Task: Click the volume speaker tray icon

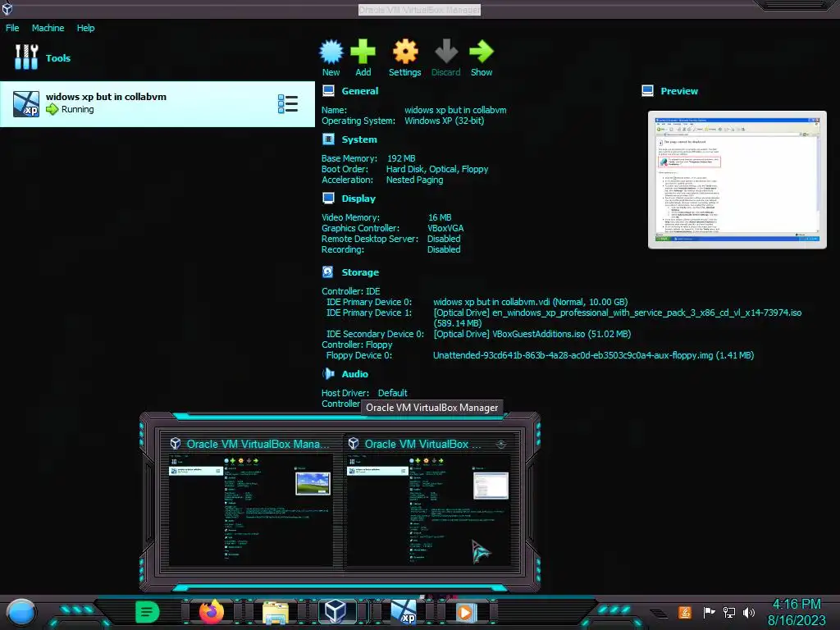Action: pyautogui.click(x=748, y=612)
